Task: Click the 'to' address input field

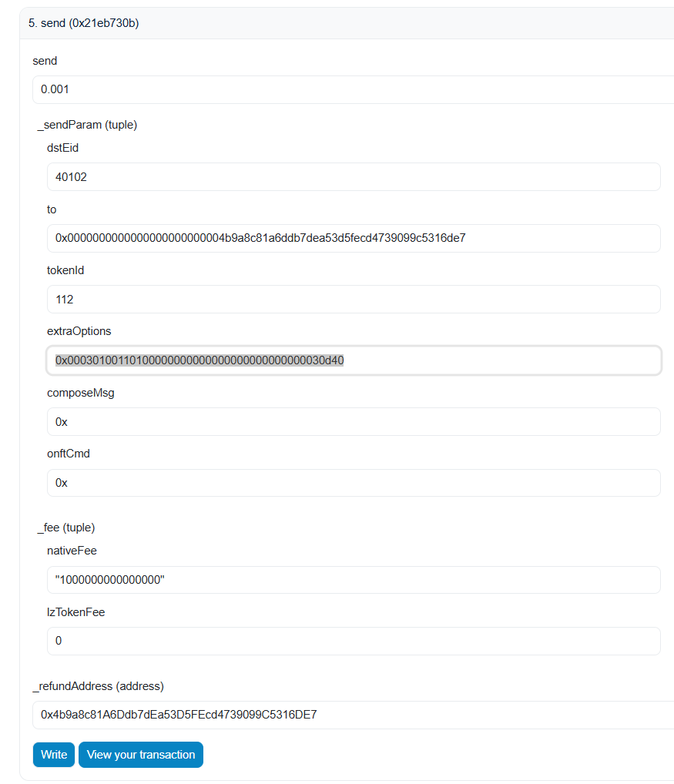Action: pyautogui.click(x=353, y=238)
